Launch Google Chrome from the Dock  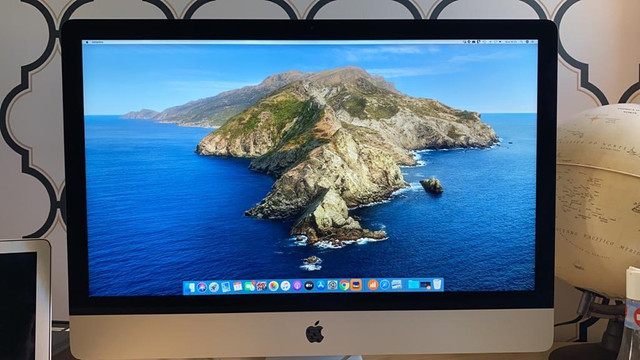[344, 285]
